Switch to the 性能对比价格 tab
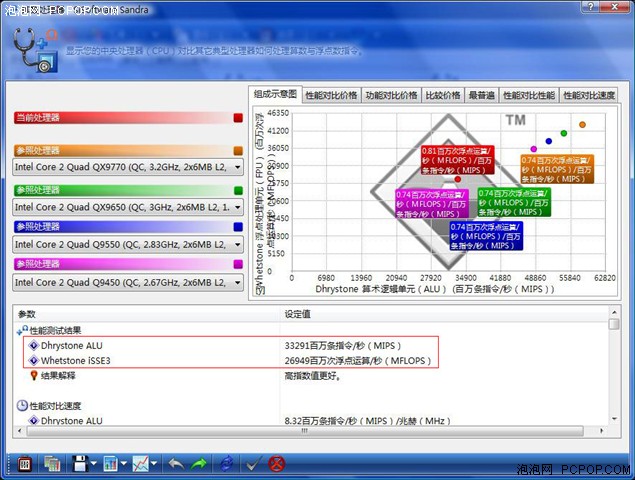 click(x=331, y=96)
